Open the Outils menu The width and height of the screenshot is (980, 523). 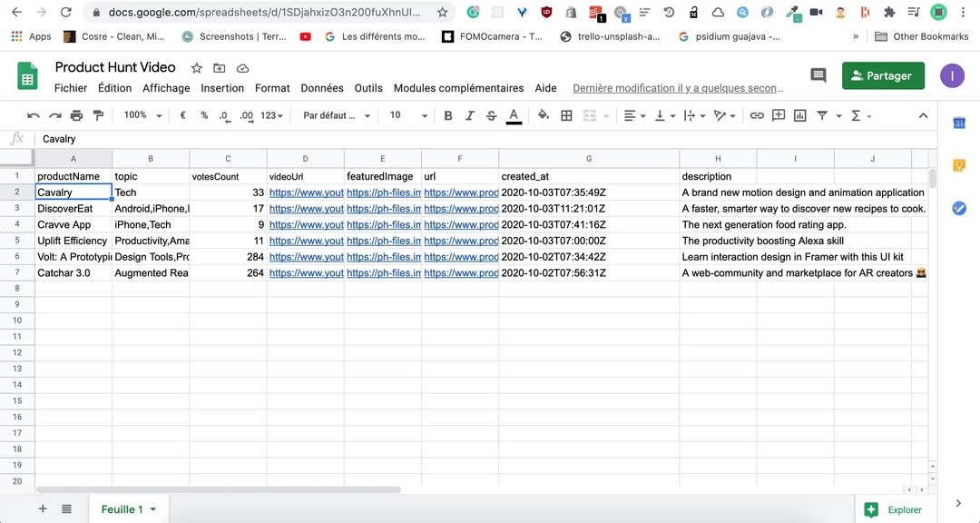click(368, 88)
